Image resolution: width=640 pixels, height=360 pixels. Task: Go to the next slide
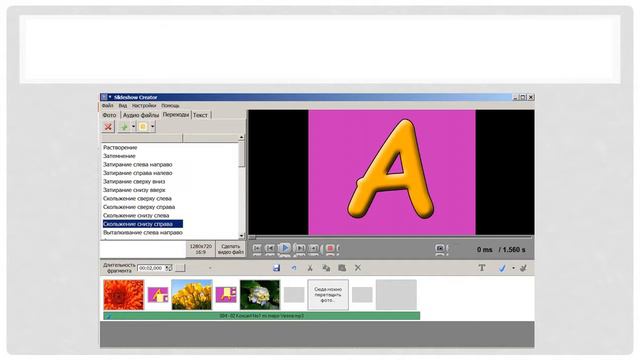pyautogui.click(x=300, y=248)
